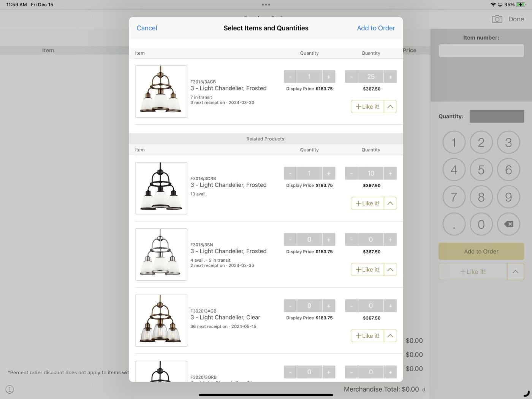Tap keypad digit 4
532x399 pixels.
coord(454,170)
